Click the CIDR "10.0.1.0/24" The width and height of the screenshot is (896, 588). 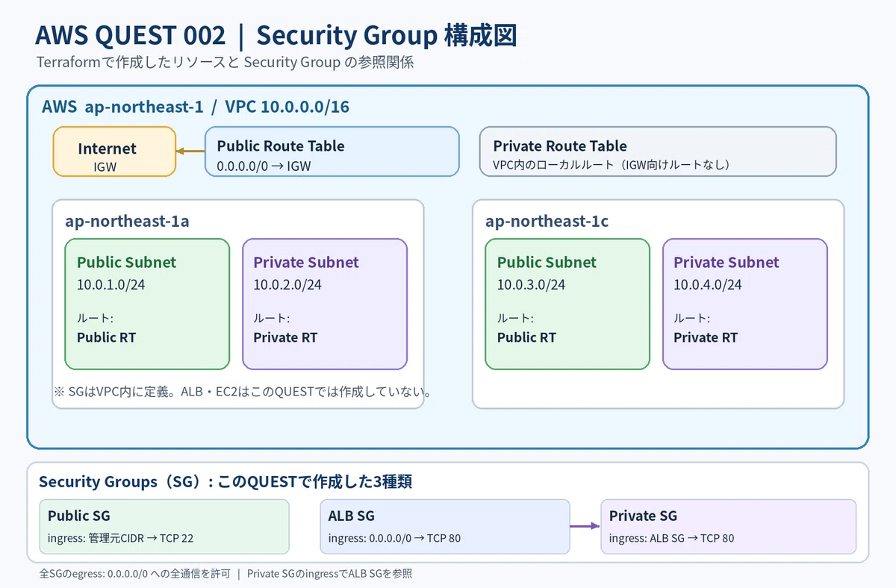tap(111, 284)
